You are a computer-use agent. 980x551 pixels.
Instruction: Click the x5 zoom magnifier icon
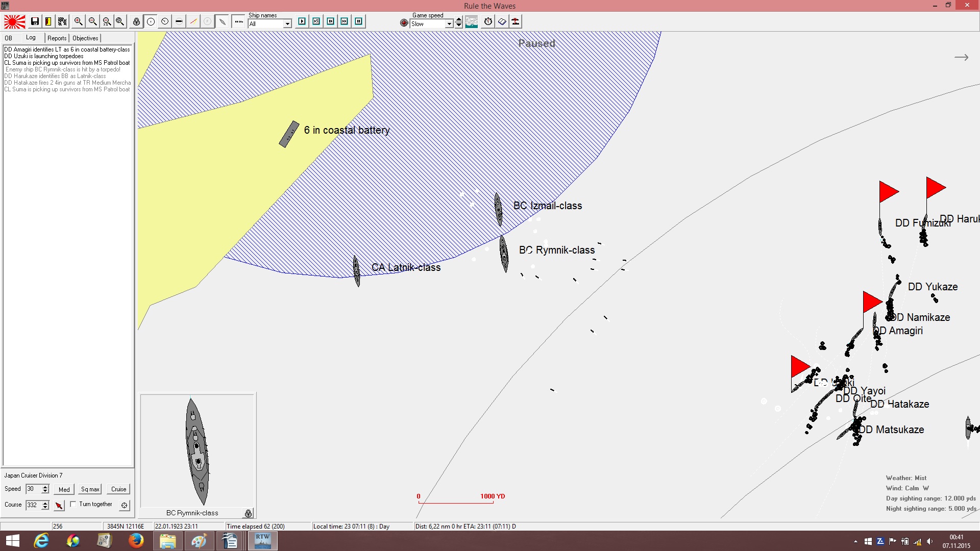[x=107, y=21]
